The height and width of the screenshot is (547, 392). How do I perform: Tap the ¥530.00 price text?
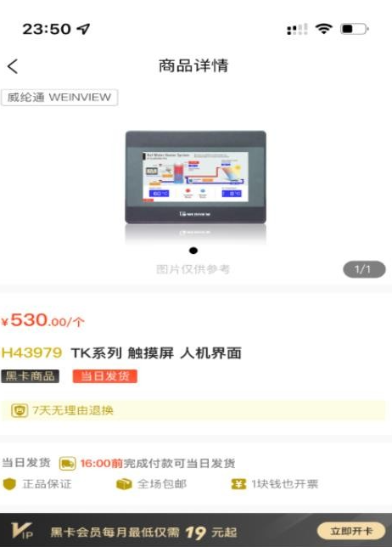coord(43,320)
